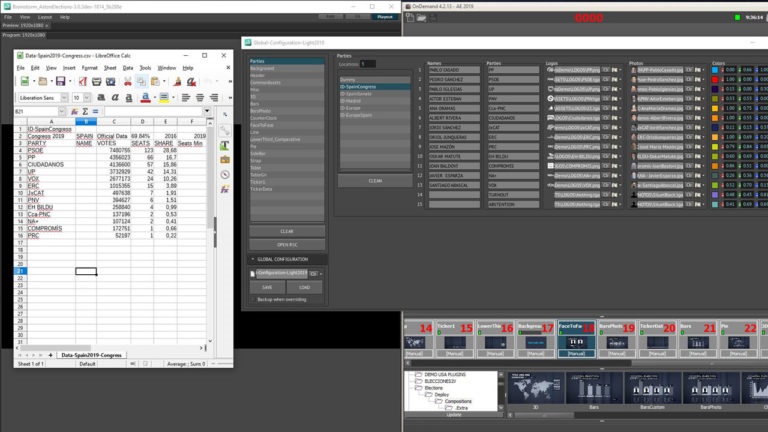Click the Background Color highlight icon
This screenshot has width=768, height=432.
(x=164, y=97)
